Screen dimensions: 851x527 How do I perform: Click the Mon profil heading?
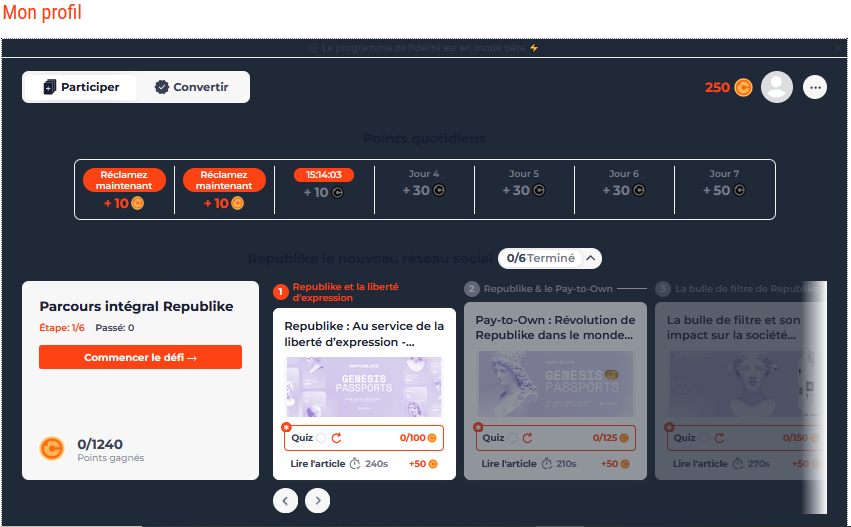pos(42,12)
